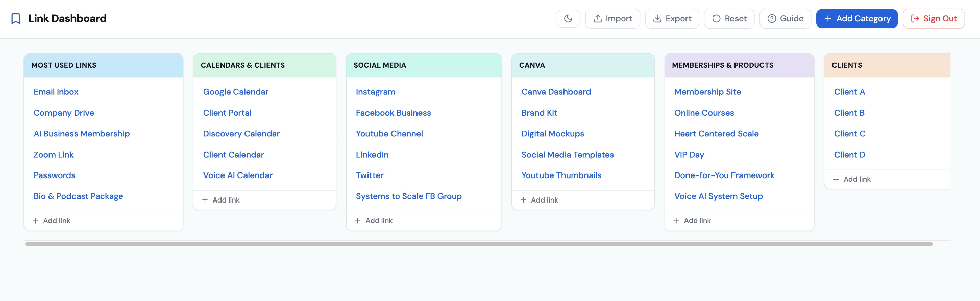The height and width of the screenshot is (301, 980).
Task: Open Online Courses link
Action: tap(704, 113)
